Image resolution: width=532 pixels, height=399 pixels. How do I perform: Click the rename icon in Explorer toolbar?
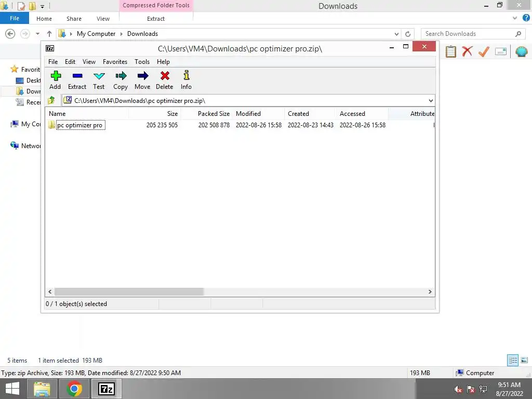(x=501, y=51)
